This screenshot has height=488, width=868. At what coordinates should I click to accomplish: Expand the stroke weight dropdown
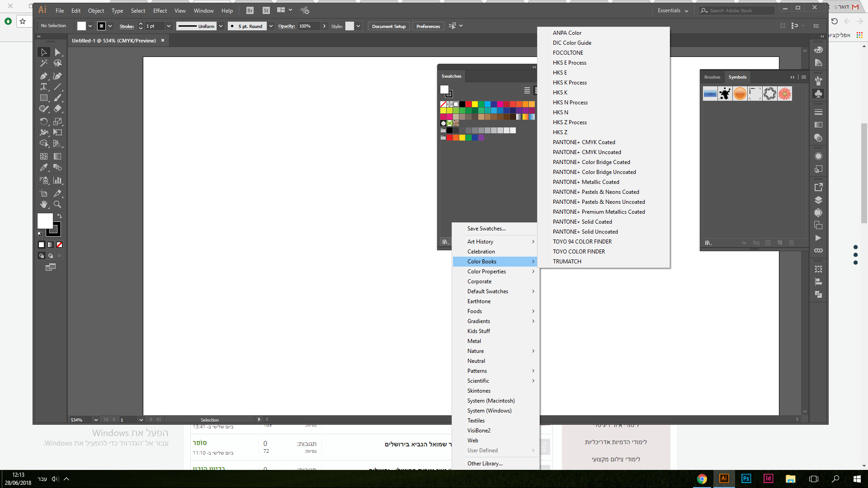click(169, 26)
